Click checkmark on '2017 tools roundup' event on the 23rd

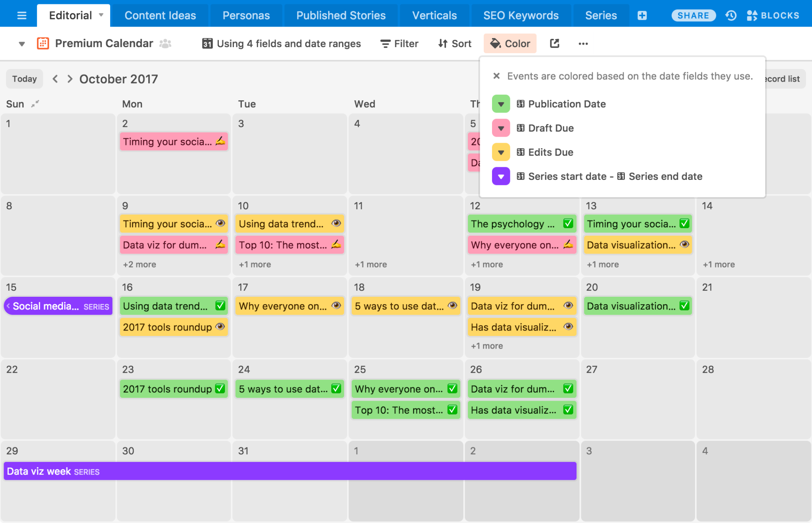[x=220, y=389]
